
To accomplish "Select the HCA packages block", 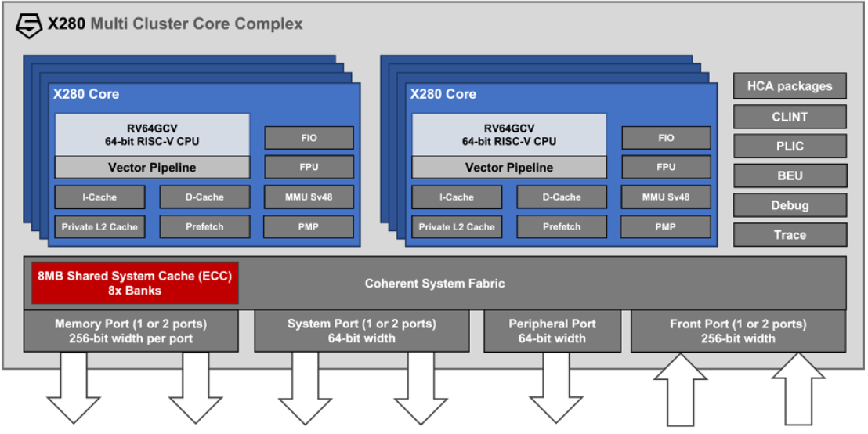I will click(790, 86).
